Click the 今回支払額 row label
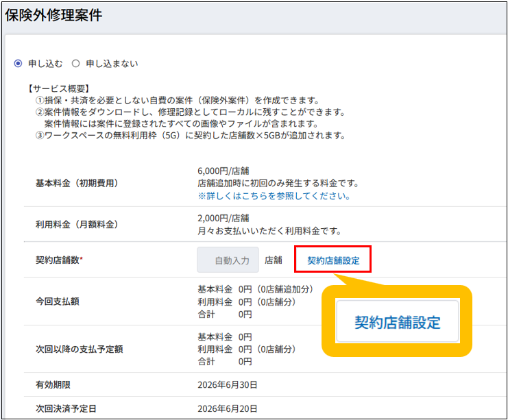Screen dimensions: 508x420 [x=57, y=301]
